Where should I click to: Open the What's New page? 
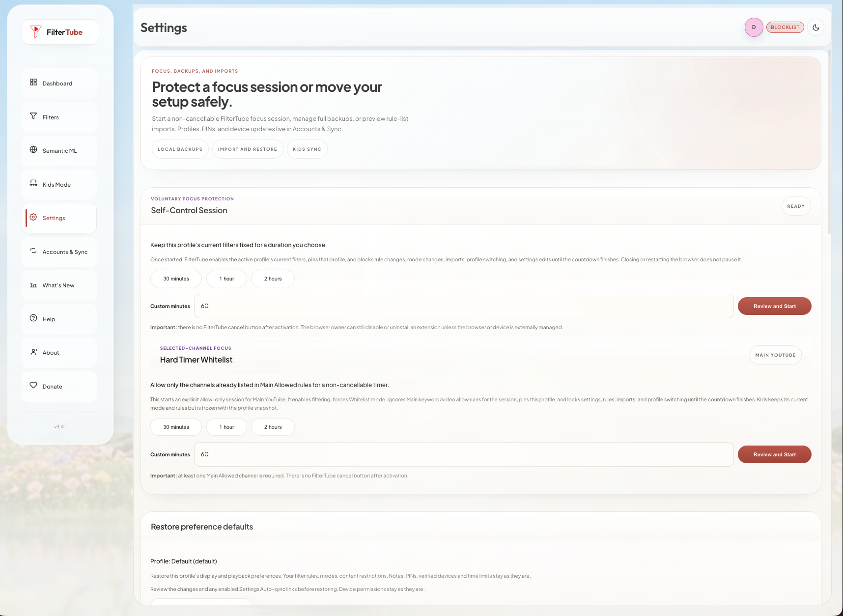point(59,285)
